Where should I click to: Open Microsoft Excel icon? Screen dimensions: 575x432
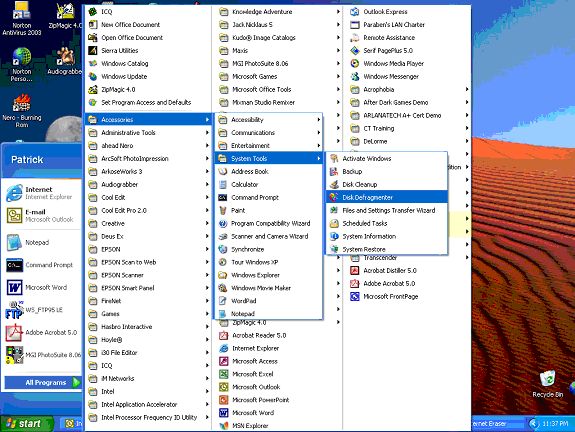pos(224,374)
